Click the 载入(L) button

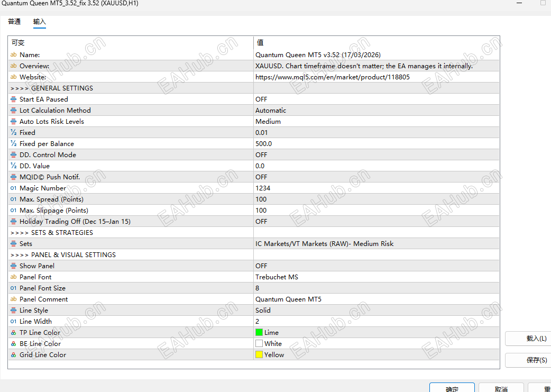[528, 339]
